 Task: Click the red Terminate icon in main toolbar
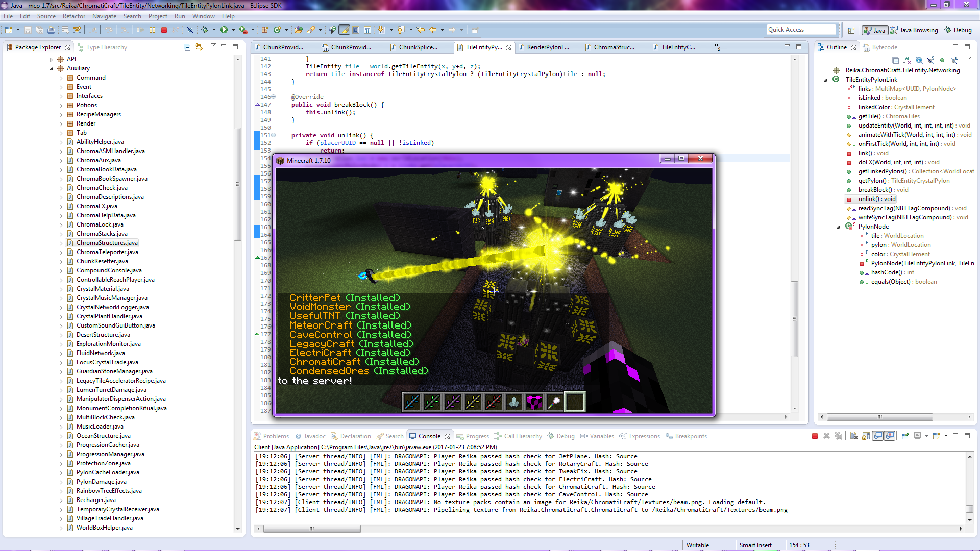(164, 30)
